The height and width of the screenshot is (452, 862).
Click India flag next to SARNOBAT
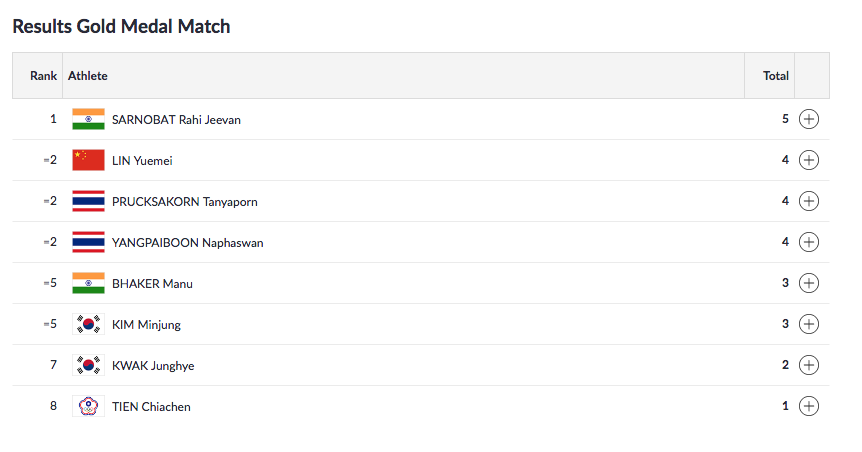88,119
